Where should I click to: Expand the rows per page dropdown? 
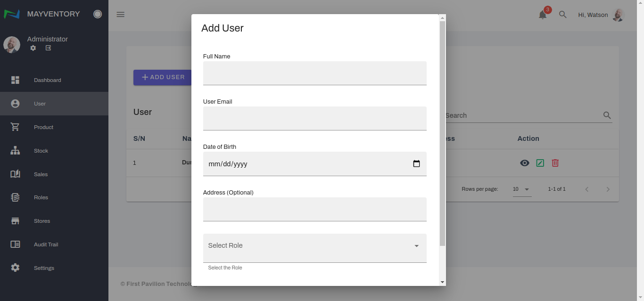(522, 189)
